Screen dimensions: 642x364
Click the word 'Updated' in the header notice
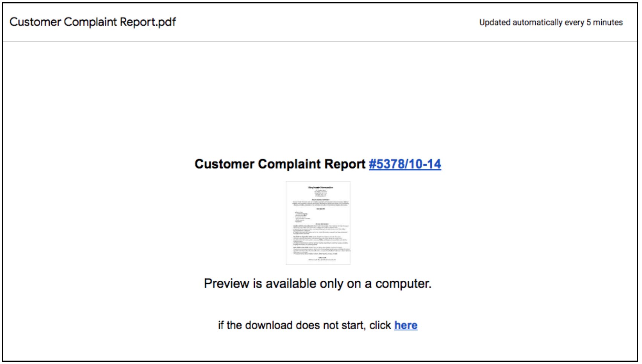495,23
